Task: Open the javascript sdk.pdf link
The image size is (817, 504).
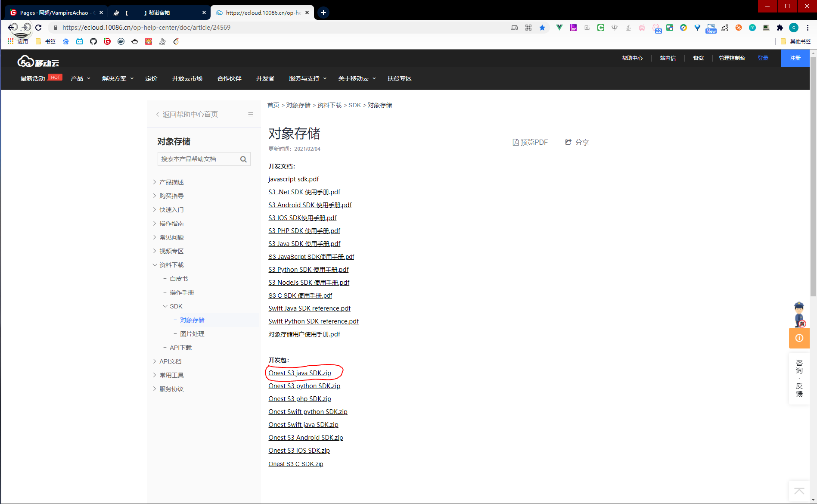Action: 294,179
